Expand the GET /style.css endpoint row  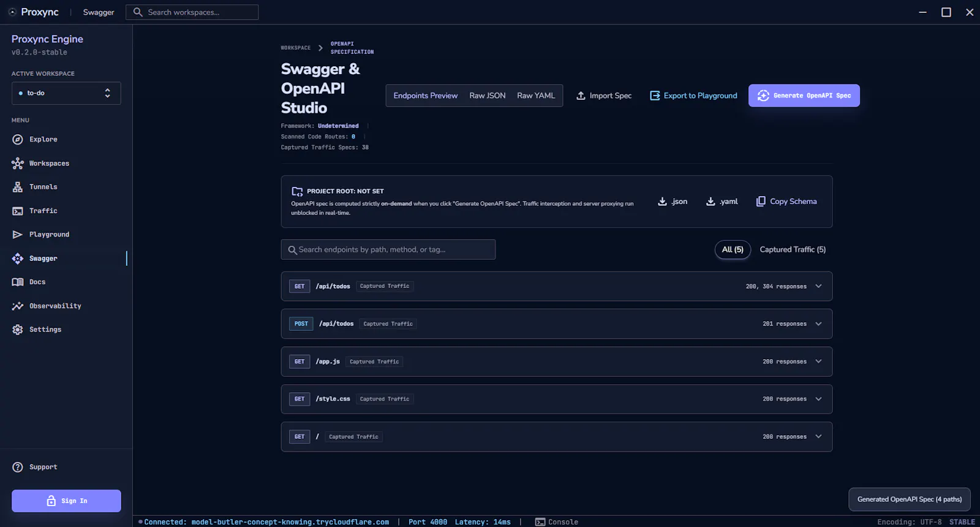pos(557,399)
